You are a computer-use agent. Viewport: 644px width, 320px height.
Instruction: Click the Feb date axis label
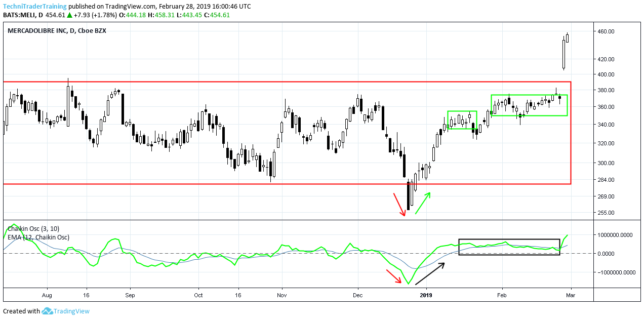(x=502, y=295)
